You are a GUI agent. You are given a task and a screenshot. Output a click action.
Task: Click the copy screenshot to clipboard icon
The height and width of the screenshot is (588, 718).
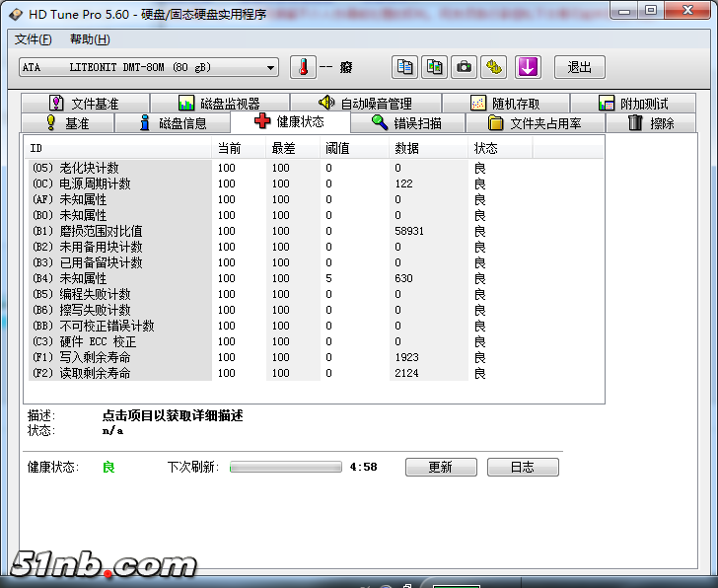434,67
